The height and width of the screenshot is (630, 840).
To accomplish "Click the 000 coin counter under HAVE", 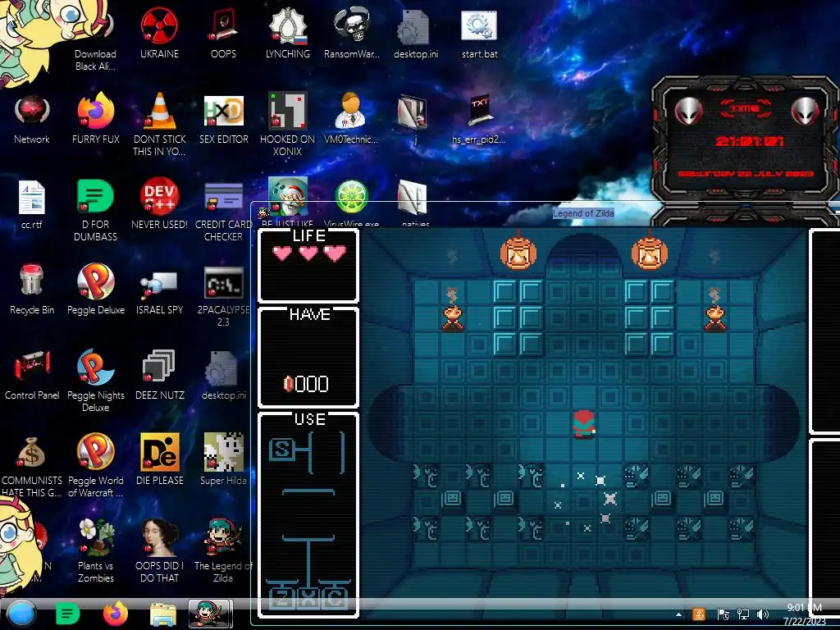I will 306,384.
